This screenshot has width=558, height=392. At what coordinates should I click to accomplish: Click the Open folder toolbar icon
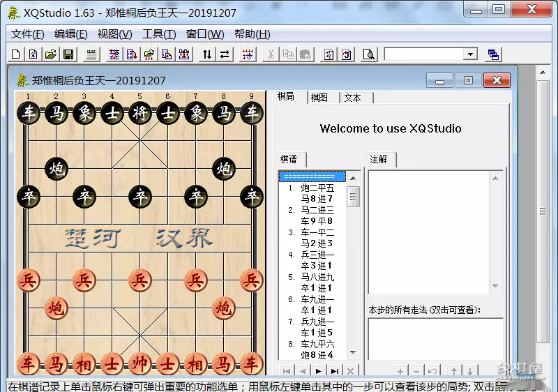(50, 54)
